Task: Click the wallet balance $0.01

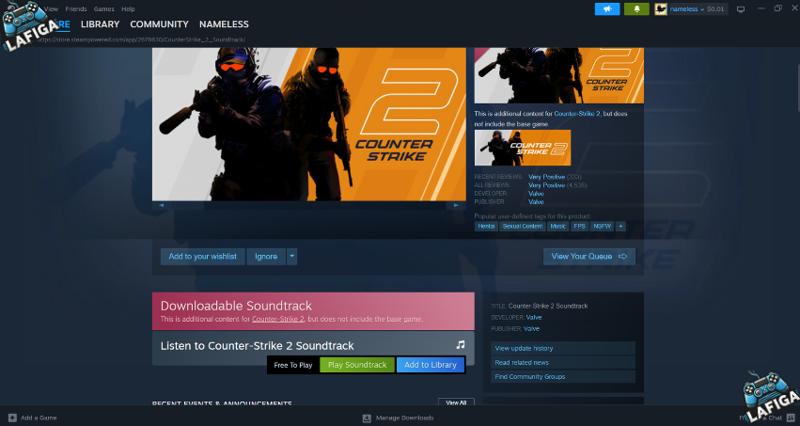Action: 715,9
